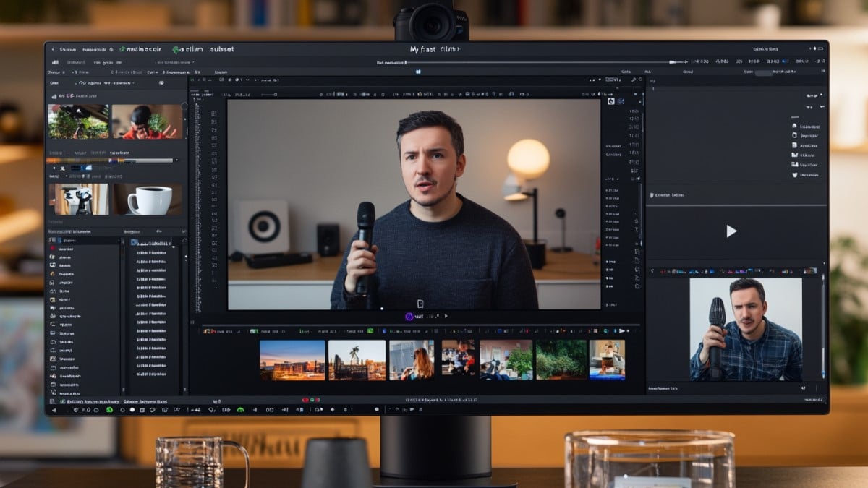Click the white filled circle toggle in the bottom toolbar
The width and height of the screenshot is (868, 488).
tap(132, 410)
